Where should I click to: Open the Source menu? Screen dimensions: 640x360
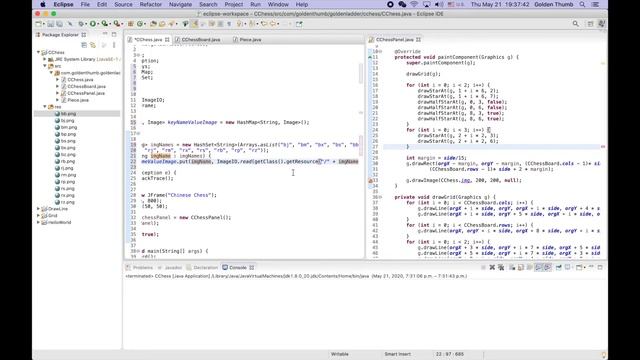(123, 4)
